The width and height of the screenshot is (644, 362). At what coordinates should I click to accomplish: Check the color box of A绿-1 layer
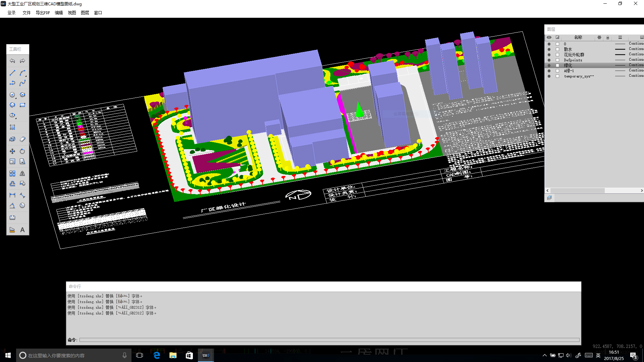(x=557, y=71)
